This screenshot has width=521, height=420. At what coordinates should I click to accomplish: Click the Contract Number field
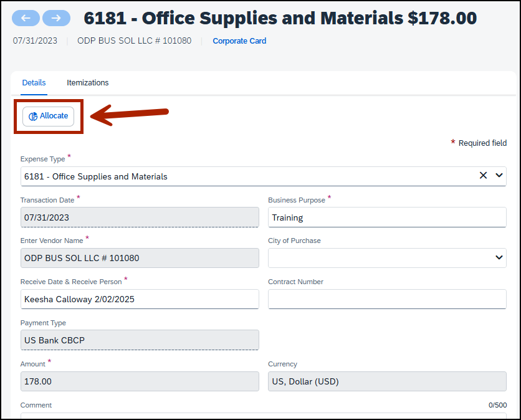[387, 299]
